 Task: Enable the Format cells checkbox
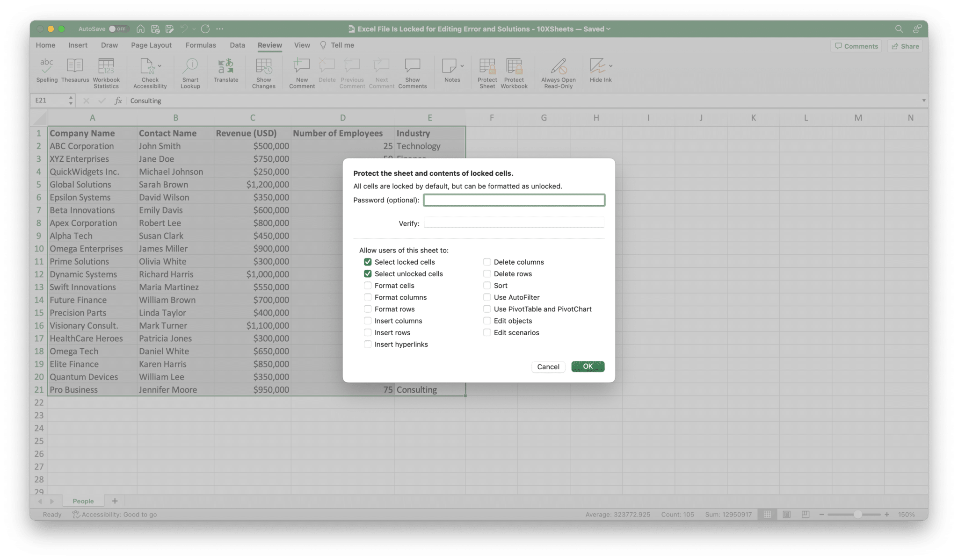click(368, 285)
